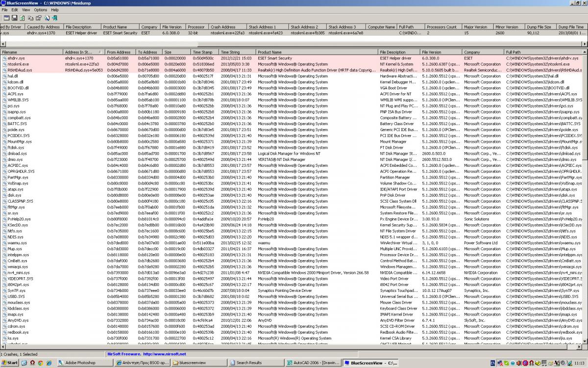
Task: Sort lower pane by Filename column
Action: [x=32, y=52]
